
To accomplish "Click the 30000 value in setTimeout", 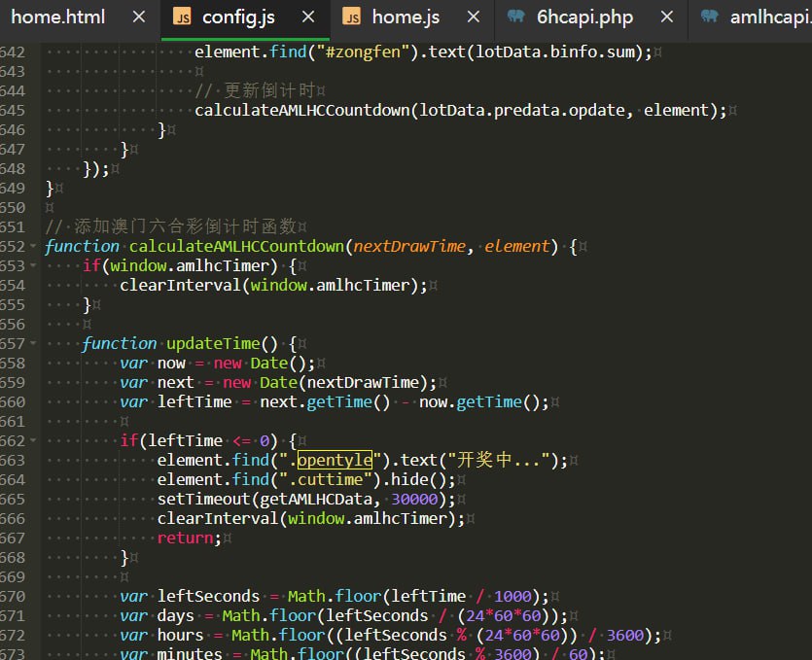I will (x=416, y=499).
